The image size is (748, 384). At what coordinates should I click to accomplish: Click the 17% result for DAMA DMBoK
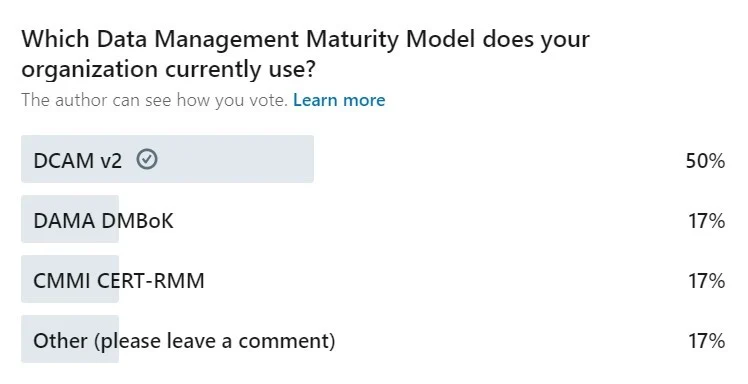pos(706,221)
